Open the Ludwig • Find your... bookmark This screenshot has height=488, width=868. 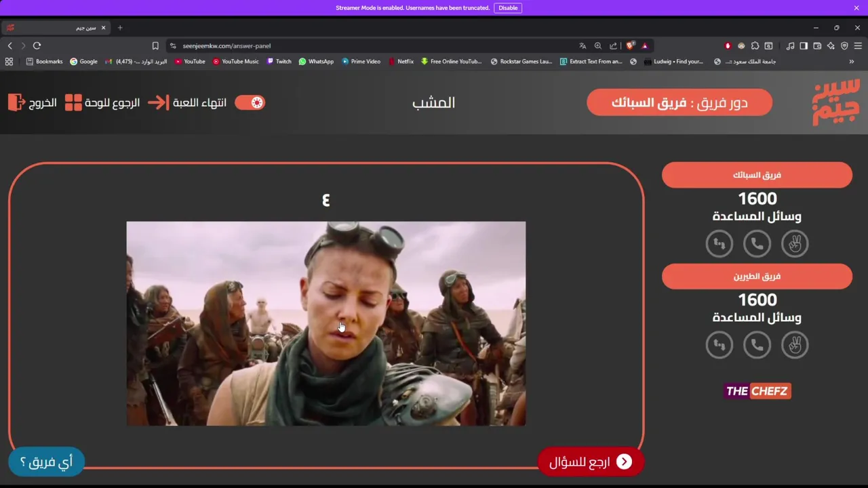coord(673,61)
